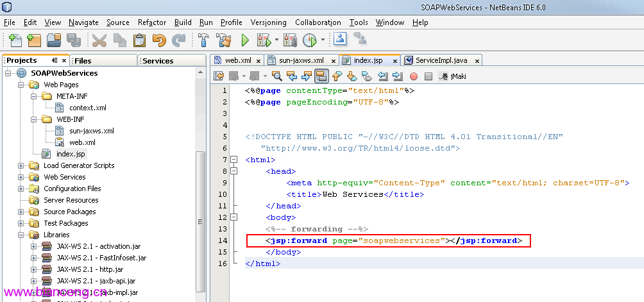Image resolution: width=644 pixels, height=302 pixels.
Task: Click the Last Edit editor icon
Action: (219, 76)
